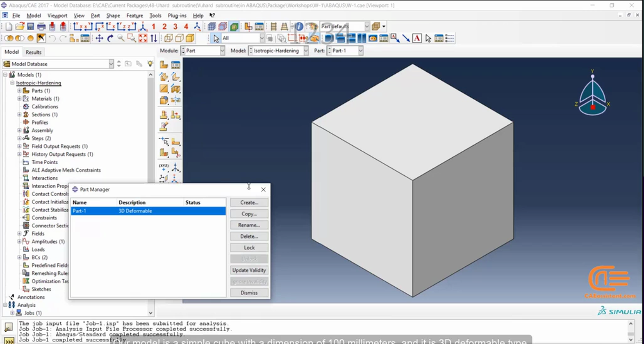Image resolution: width=644 pixels, height=344 pixels.
Task: Switch to shaded render style
Action: pyautogui.click(x=190, y=38)
